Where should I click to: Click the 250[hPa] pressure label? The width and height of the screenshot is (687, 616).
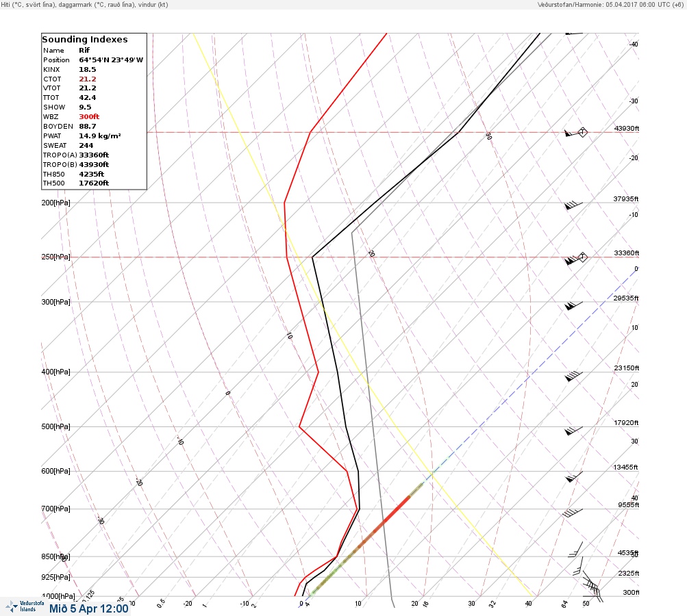tap(55, 257)
